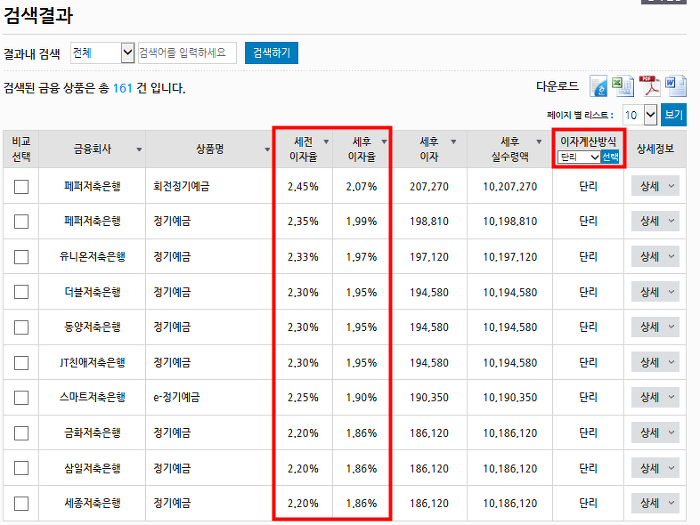Click the 보기 view button
Image resolution: width=700 pixels, height=525 pixels.
(x=674, y=115)
